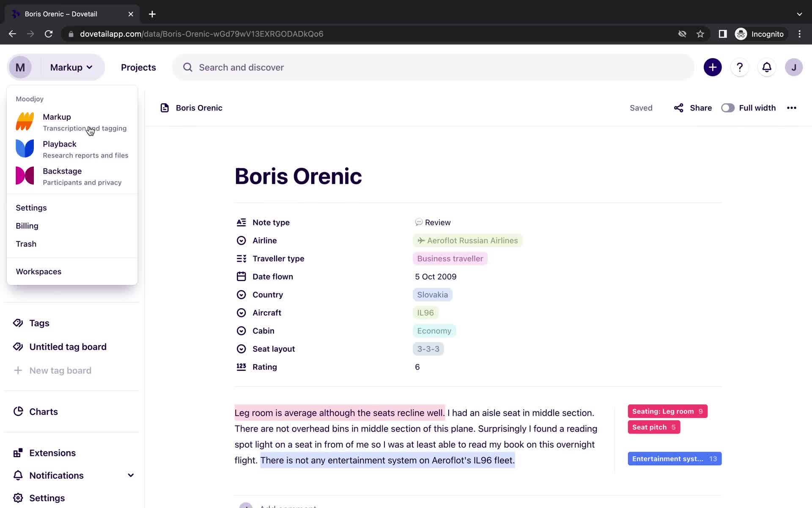Open Tags in the sidebar
Viewport: 812px width, 508px height.
[39, 323]
